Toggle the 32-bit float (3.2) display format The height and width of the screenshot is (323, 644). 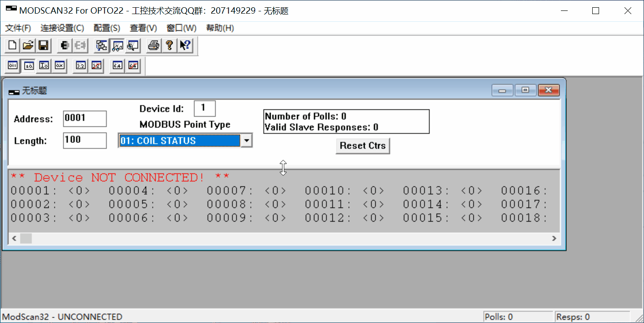(81, 66)
